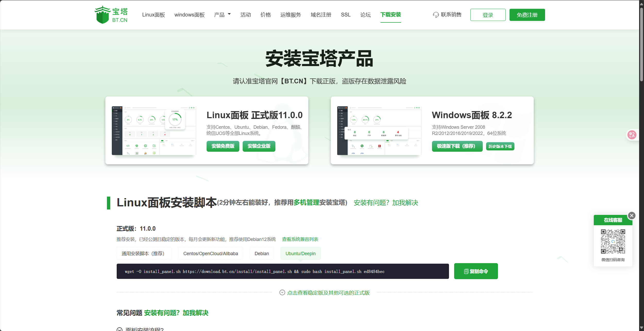Click the 多机管理 green link
Image resolution: width=644 pixels, height=331 pixels.
tap(307, 203)
